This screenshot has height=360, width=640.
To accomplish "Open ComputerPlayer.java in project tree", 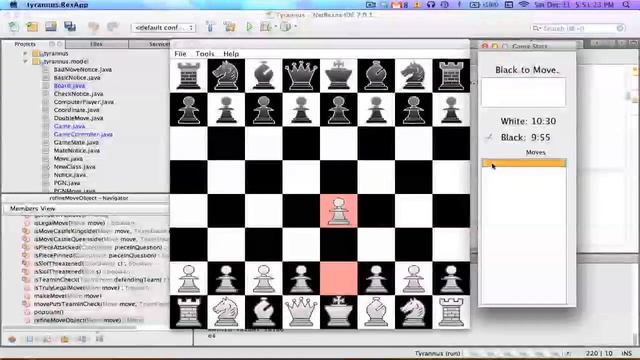I will click(84, 102).
